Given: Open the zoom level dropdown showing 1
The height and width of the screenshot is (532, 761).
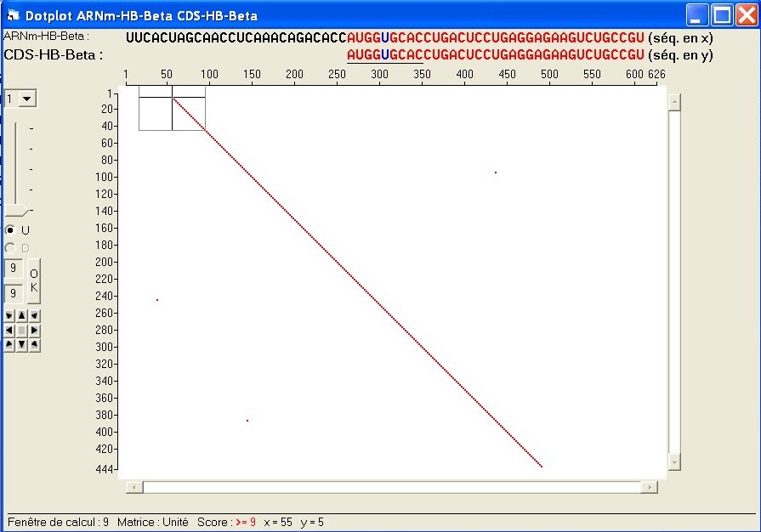Looking at the screenshot, I should 21,99.
